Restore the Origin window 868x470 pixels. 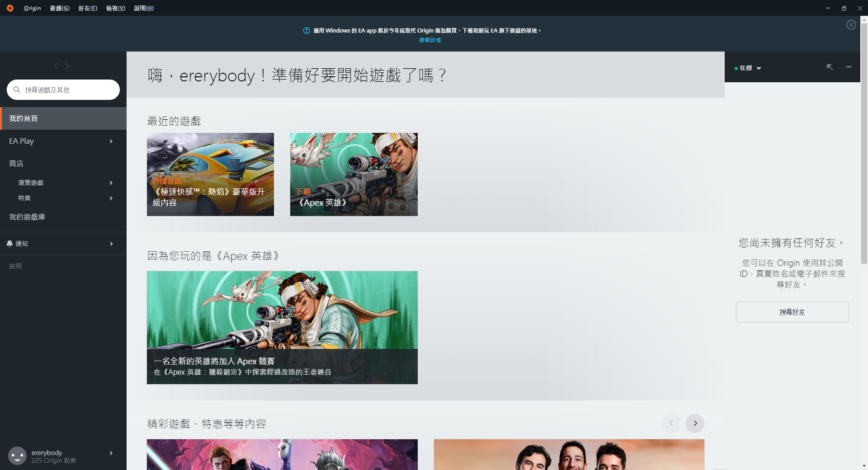coord(844,8)
